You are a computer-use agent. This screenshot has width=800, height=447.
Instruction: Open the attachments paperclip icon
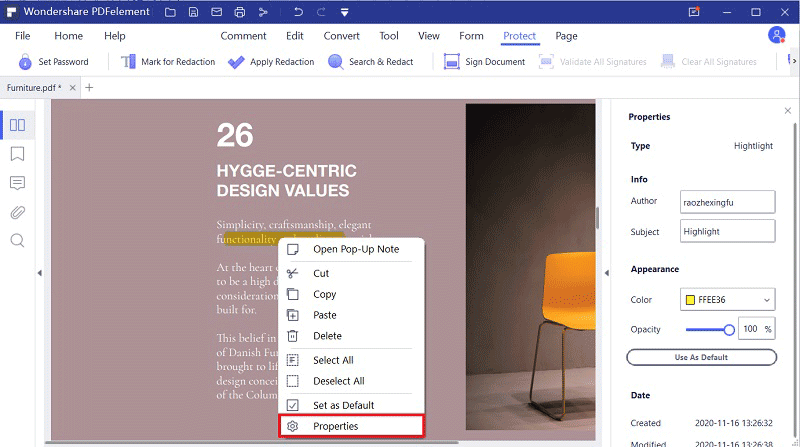point(17,212)
